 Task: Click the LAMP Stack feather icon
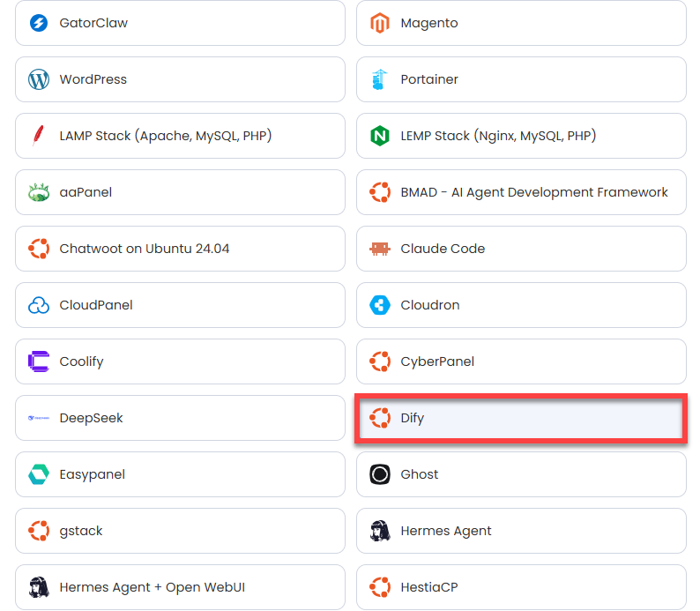coord(39,136)
